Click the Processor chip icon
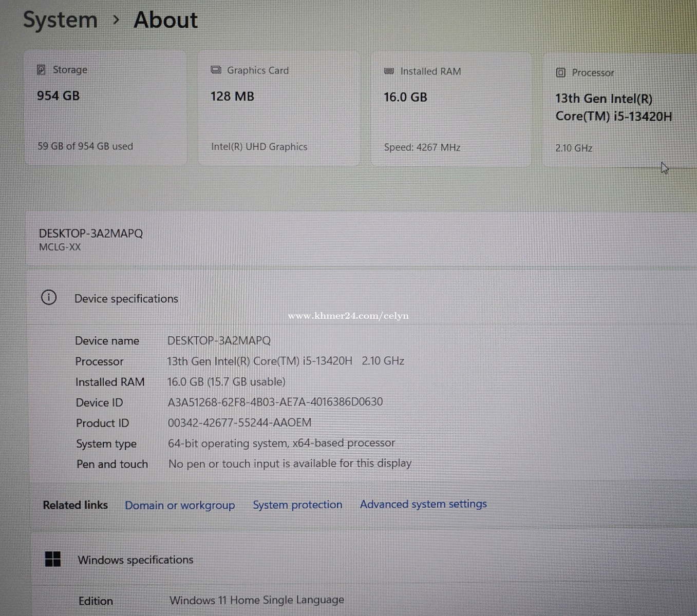 [x=560, y=73]
